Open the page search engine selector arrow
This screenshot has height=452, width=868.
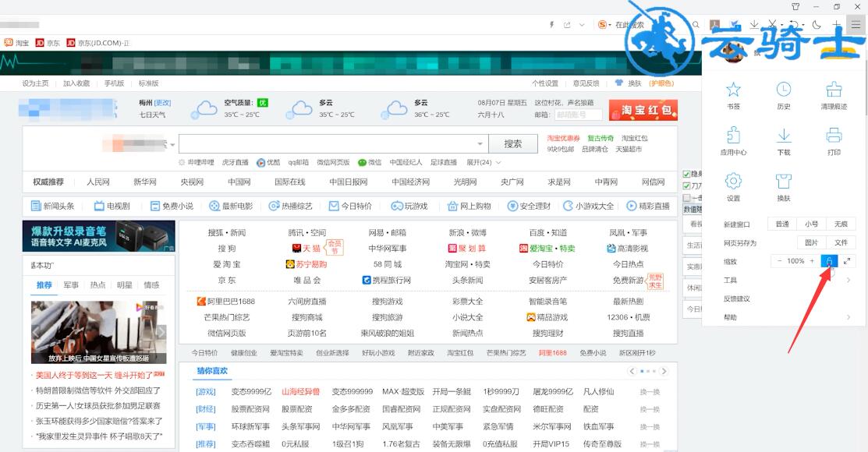pyautogui.click(x=172, y=145)
